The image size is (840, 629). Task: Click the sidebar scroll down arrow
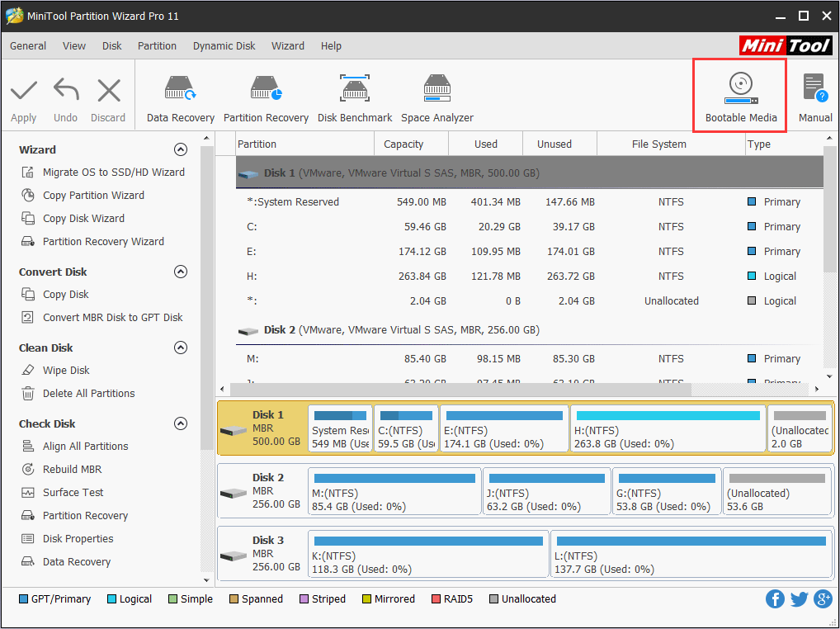point(206,579)
